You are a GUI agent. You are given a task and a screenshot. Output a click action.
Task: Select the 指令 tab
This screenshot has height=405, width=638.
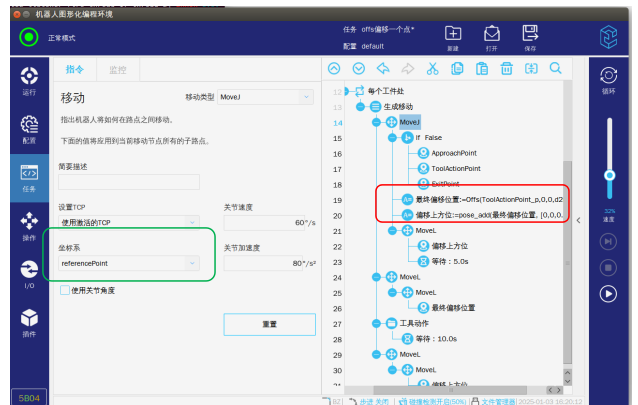pos(75,70)
